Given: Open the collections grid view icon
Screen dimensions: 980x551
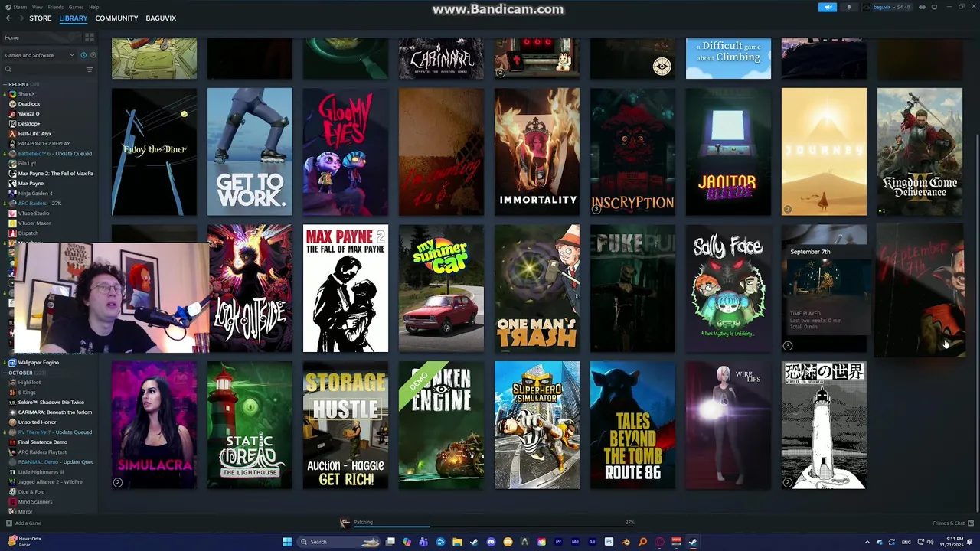Looking at the screenshot, I should (x=90, y=37).
